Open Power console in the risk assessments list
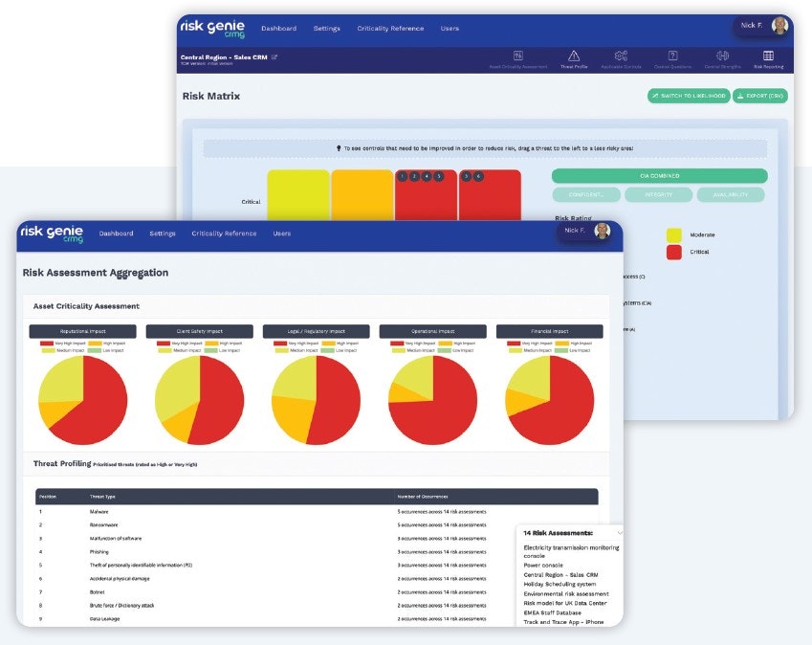Image resolution: width=812 pixels, height=645 pixels. [543, 566]
